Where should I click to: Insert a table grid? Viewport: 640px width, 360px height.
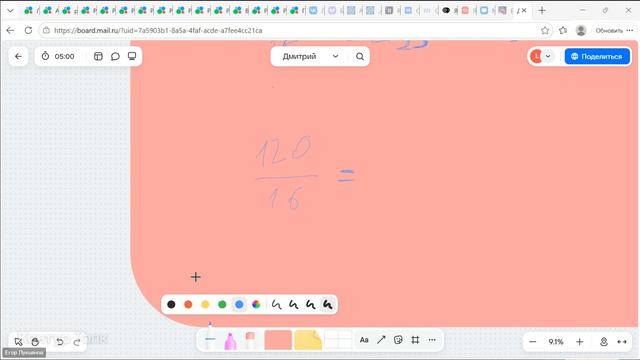(x=338, y=340)
